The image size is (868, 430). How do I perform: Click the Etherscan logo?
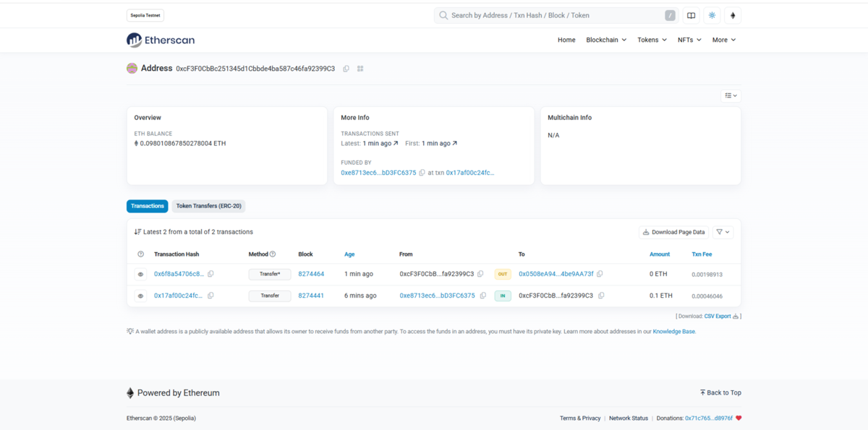pos(161,40)
